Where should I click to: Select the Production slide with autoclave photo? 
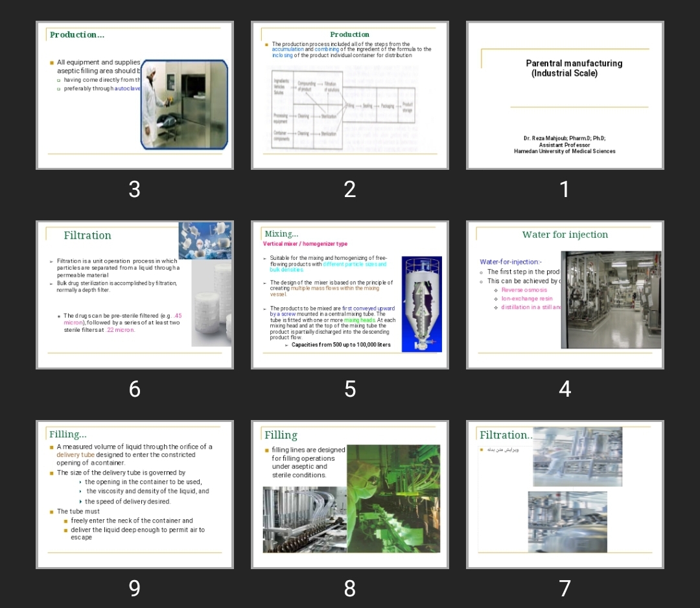pyautogui.click(x=134, y=95)
